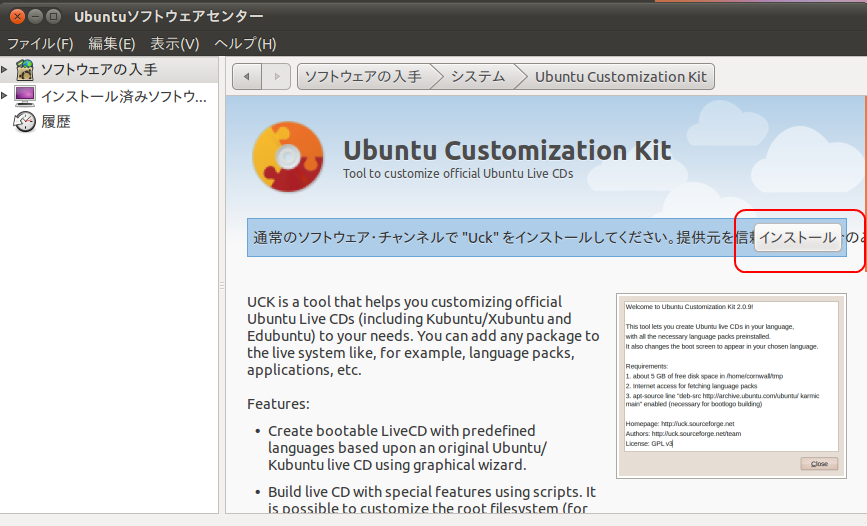Screen dimensions: 867x526
Task: Open the ファイル(F) menu
Action: [x=40, y=44]
